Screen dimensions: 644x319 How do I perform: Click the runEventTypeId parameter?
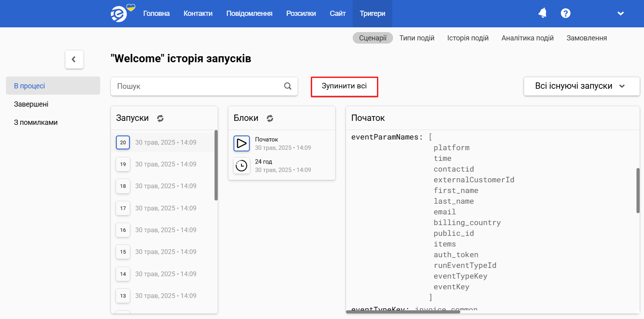(465, 266)
